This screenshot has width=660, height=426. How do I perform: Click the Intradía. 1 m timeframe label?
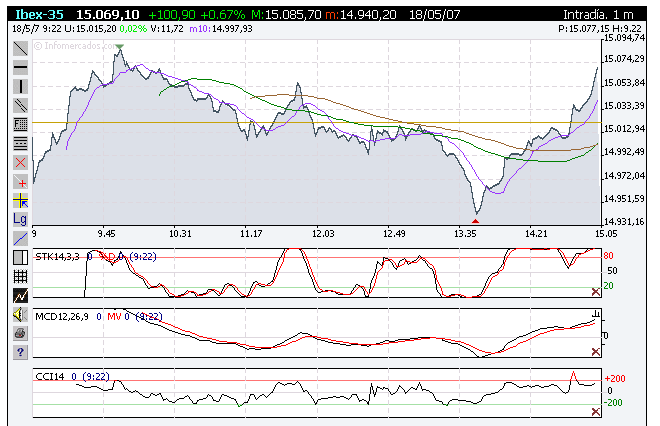[x=598, y=15]
